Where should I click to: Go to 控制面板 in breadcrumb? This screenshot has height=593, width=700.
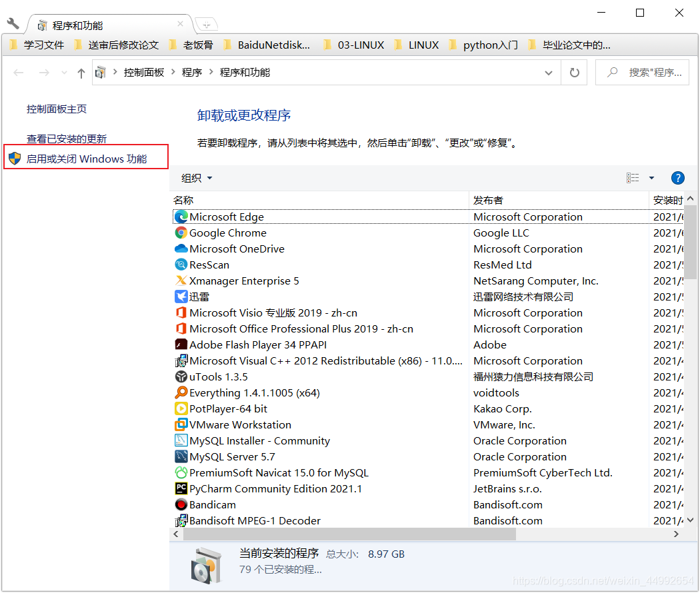[144, 72]
